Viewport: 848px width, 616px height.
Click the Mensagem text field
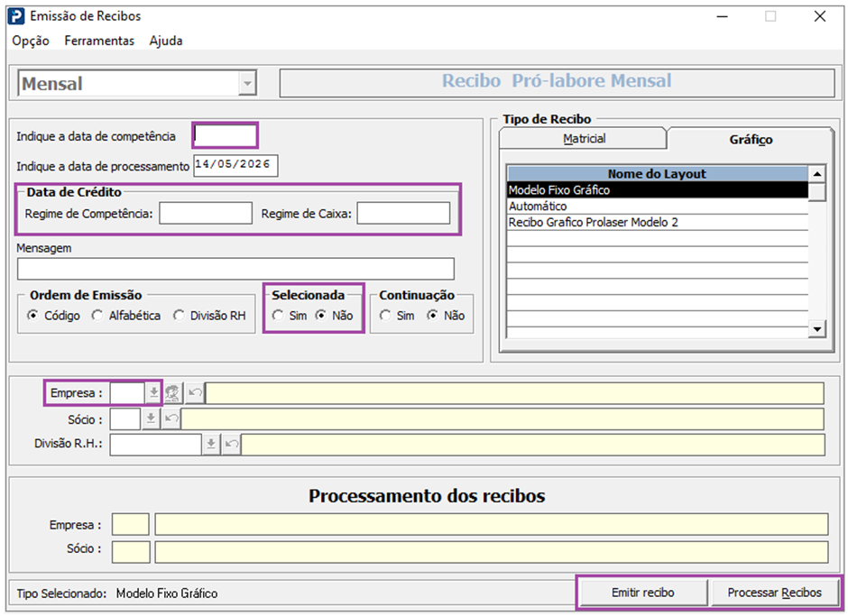[235, 269]
